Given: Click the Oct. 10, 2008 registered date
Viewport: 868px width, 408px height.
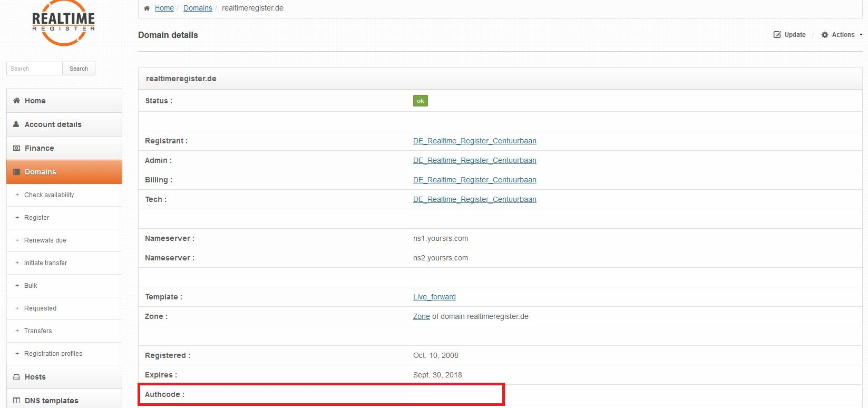Looking at the screenshot, I should coord(436,355).
